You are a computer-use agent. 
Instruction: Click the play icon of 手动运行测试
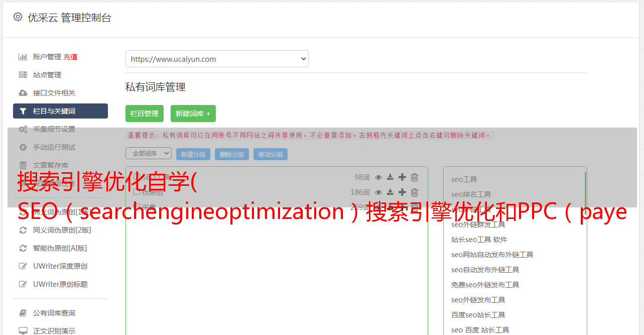[x=23, y=147]
